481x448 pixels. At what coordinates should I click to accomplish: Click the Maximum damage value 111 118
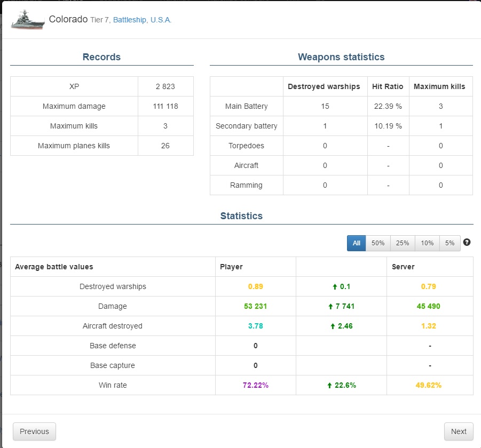pyautogui.click(x=165, y=106)
